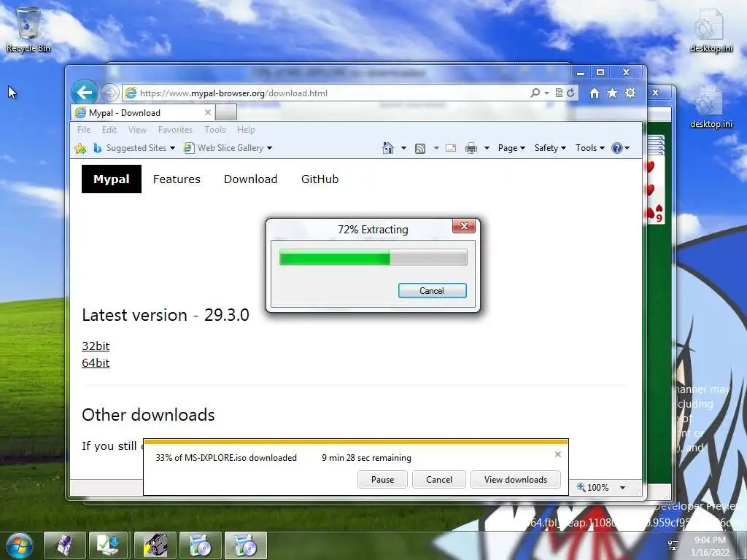The width and height of the screenshot is (747, 560).
Task: Click View downloads button
Action: [x=516, y=480]
